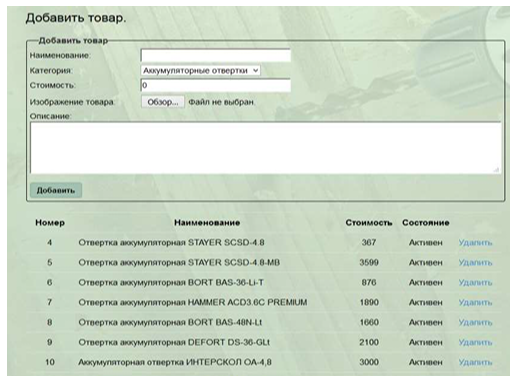The height and width of the screenshot is (384, 519).
Task: Delete product STAYER SCSD-4.8-MB
Action: click(x=475, y=263)
